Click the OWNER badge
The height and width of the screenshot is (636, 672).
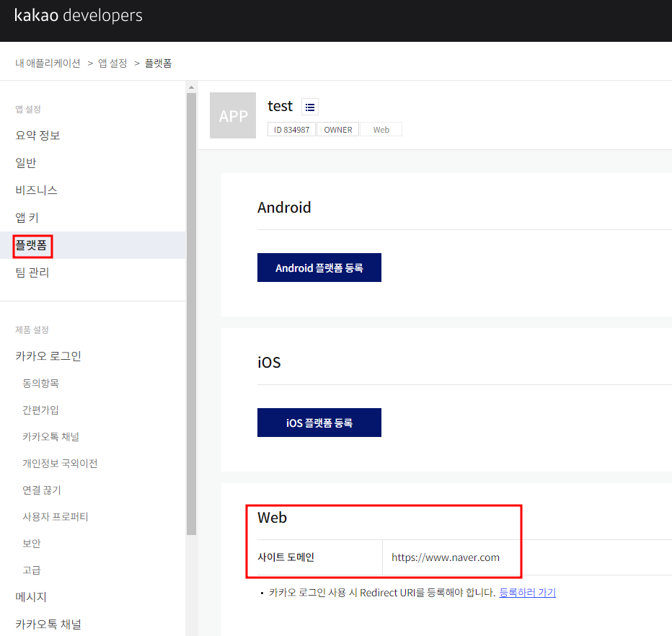(x=337, y=129)
